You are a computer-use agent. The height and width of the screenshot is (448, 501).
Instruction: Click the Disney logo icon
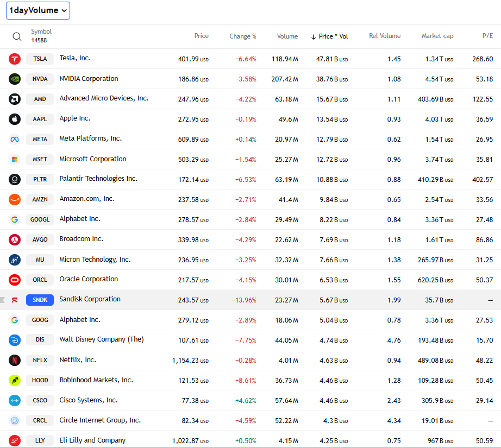pos(15,340)
